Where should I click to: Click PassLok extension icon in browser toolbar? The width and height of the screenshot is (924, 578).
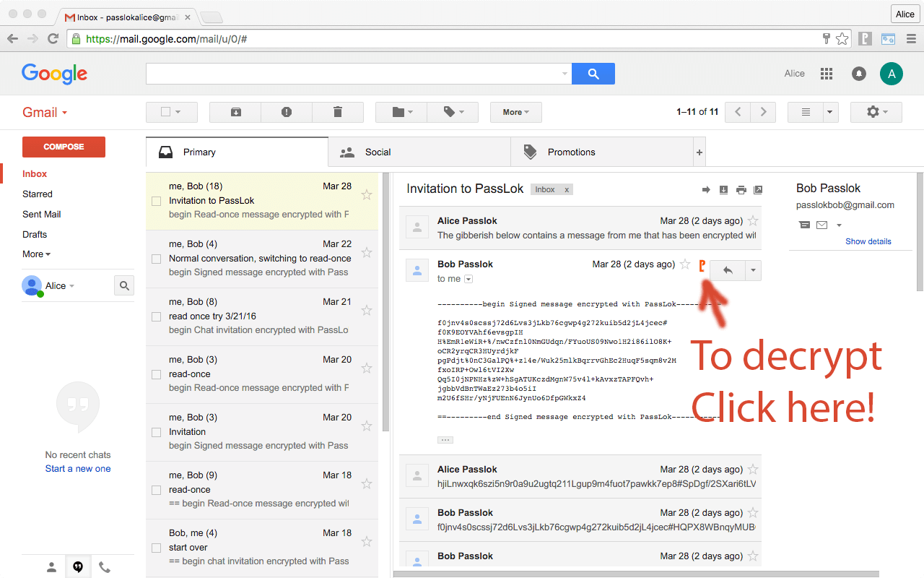coord(865,39)
